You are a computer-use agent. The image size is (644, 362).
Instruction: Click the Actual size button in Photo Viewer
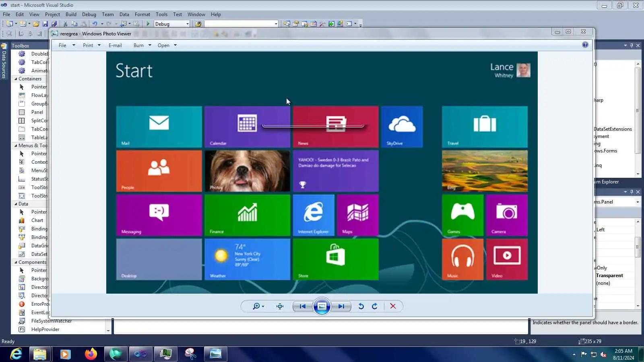(x=280, y=306)
